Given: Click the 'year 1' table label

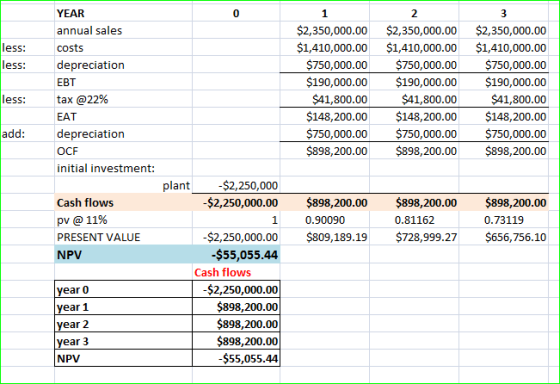Looking at the screenshot, I should click(x=72, y=307).
